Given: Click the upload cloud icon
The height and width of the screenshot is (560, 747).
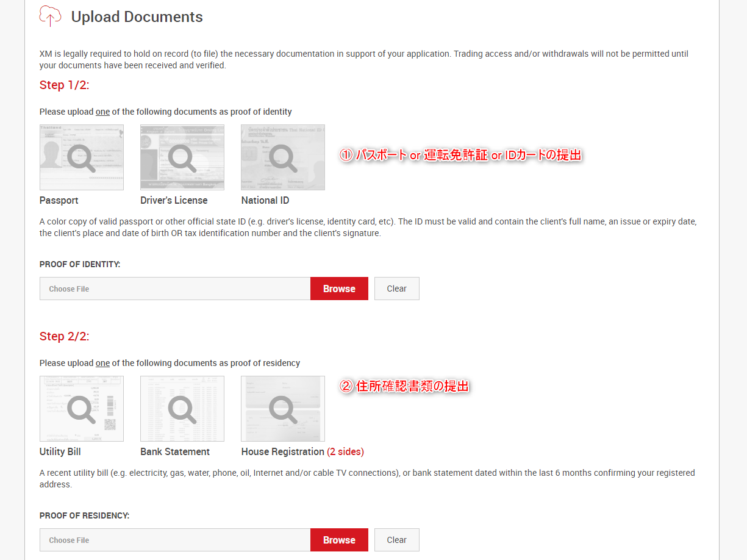Looking at the screenshot, I should [x=50, y=16].
